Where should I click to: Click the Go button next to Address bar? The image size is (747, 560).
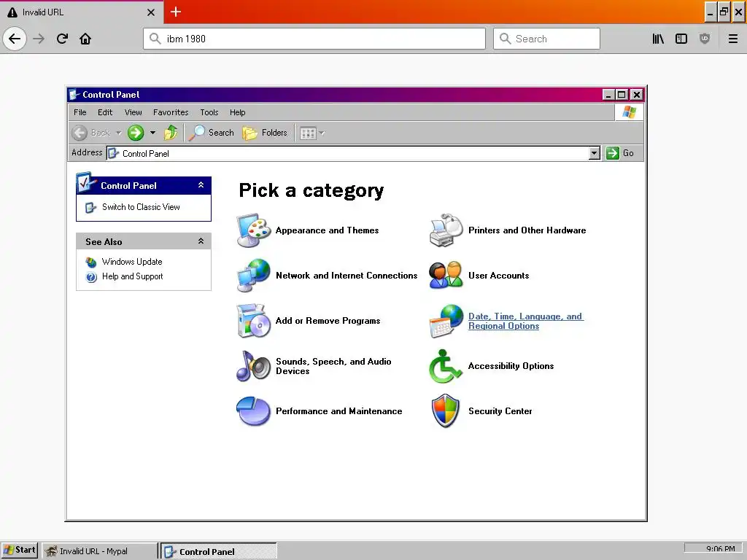pos(620,153)
